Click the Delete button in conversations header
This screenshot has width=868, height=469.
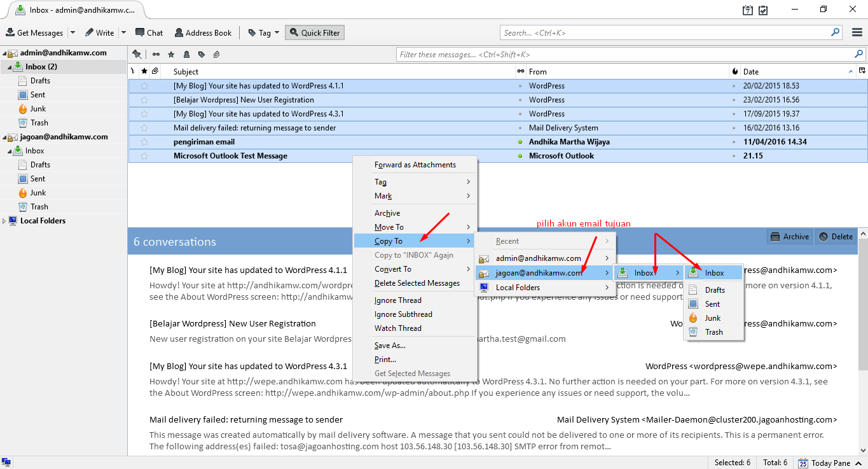pyautogui.click(x=836, y=237)
